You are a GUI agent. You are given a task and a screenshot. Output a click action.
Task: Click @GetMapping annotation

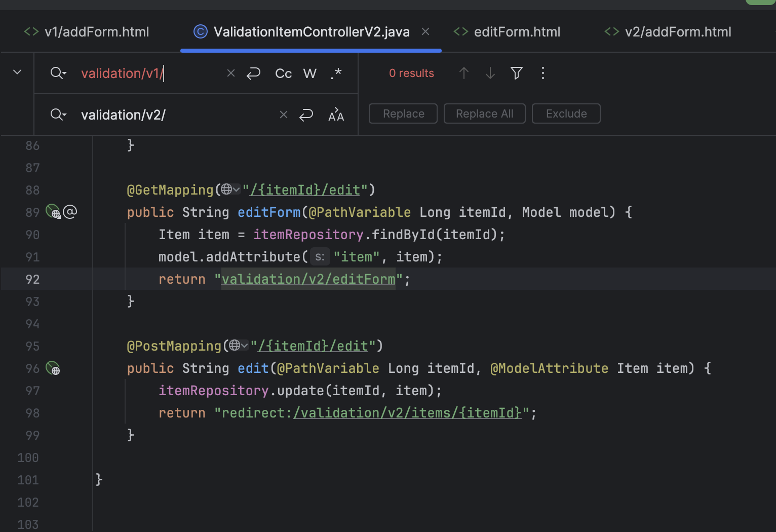[x=170, y=190]
